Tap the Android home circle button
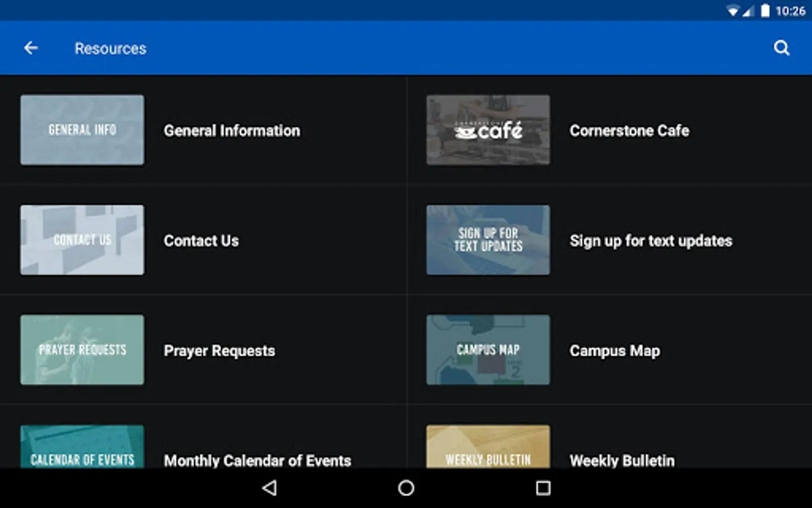Image resolution: width=812 pixels, height=508 pixels. click(406, 488)
